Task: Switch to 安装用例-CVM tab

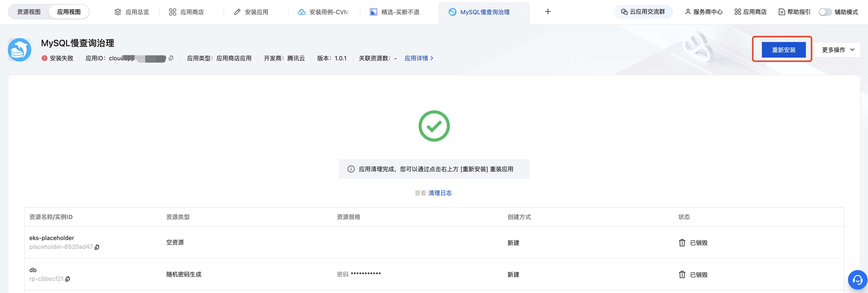Action: (323, 12)
